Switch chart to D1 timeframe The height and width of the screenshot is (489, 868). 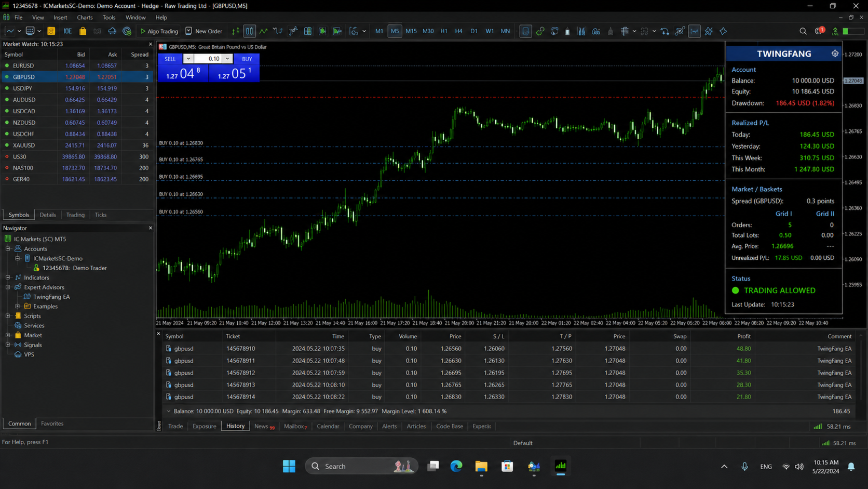point(474,31)
